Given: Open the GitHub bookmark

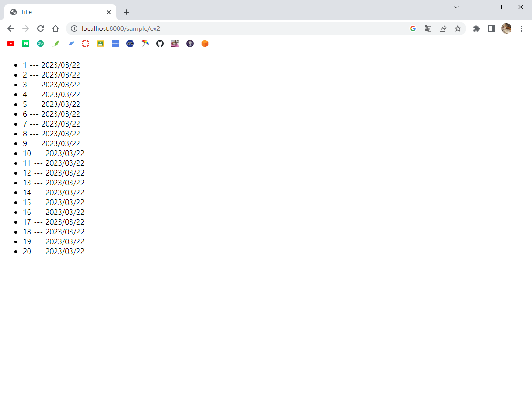Looking at the screenshot, I should (x=160, y=43).
